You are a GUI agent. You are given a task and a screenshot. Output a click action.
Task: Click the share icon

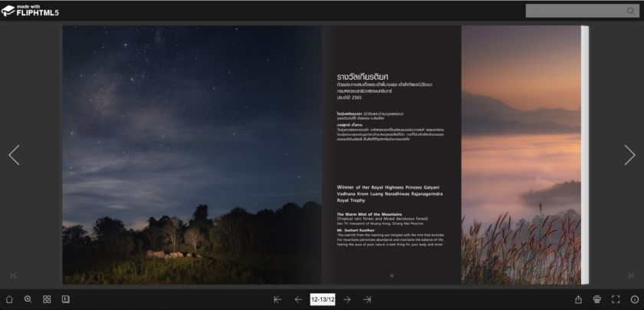pyautogui.click(x=578, y=299)
